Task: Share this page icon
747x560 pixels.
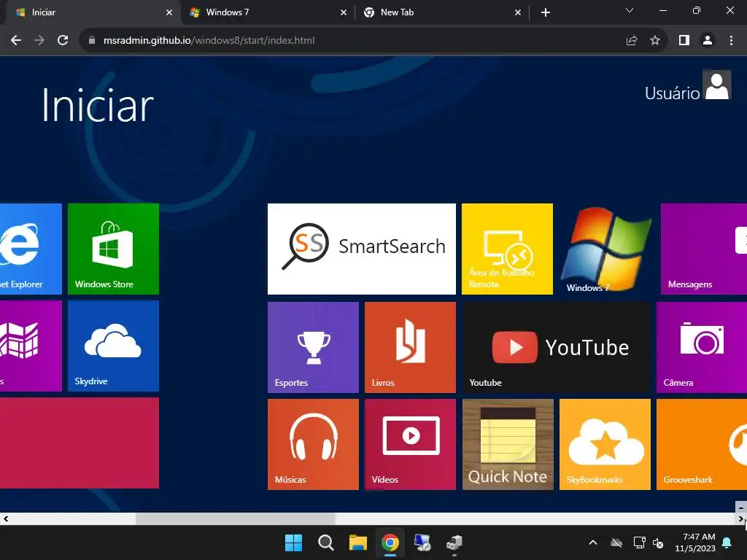Action: pyautogui.click(x=632, y=41)
